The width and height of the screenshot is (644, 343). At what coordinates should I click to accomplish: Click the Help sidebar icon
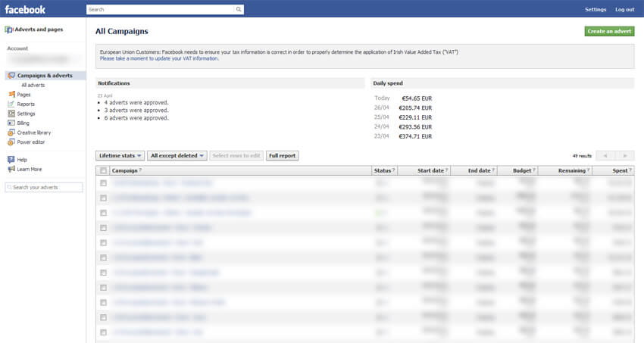pos(11,160)
